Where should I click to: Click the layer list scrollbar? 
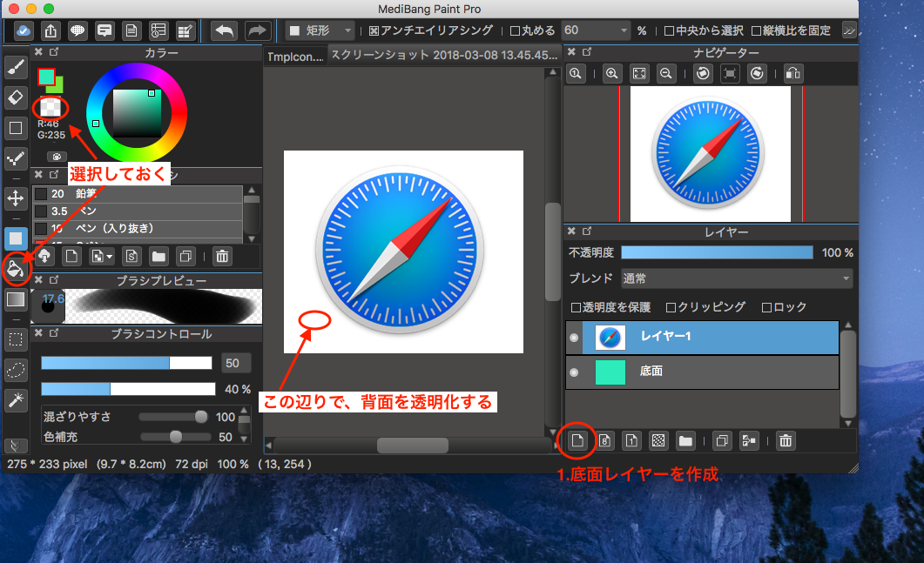tap(847, 374)
